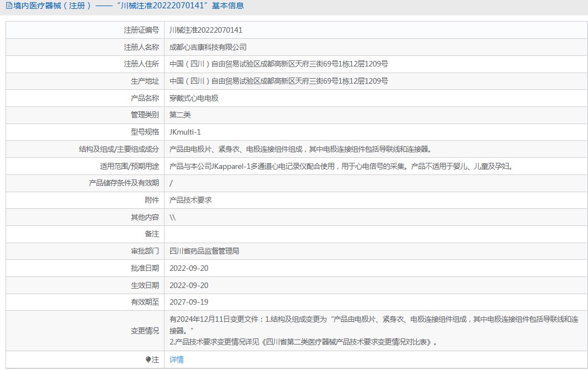This screenshot has width=588, height=370.
Task: Click the management category value 第二类
Action: click(x=180, y=115)
